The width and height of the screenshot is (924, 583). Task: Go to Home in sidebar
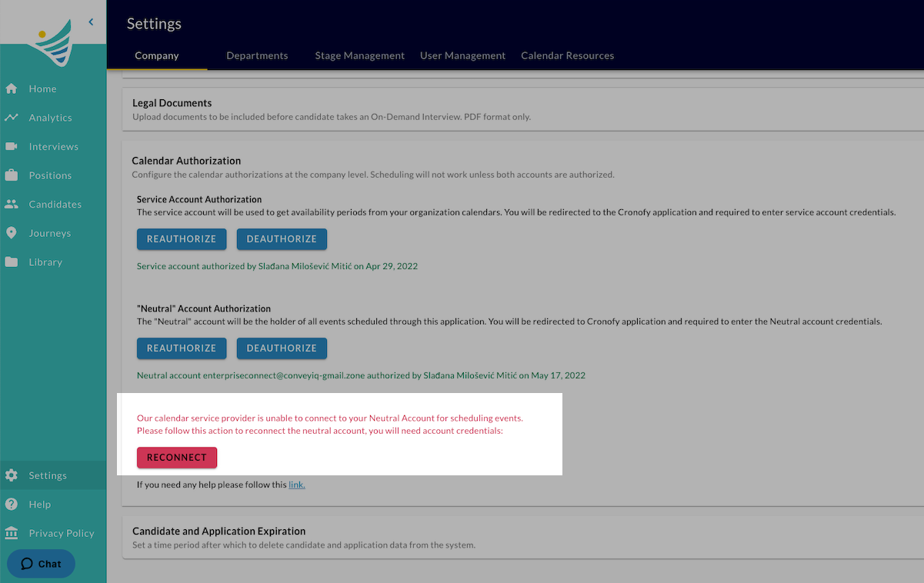tap(43, 88)
